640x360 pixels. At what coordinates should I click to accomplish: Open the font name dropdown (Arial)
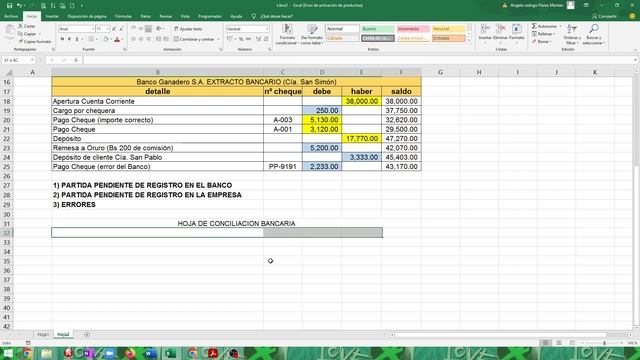point(93,29)
